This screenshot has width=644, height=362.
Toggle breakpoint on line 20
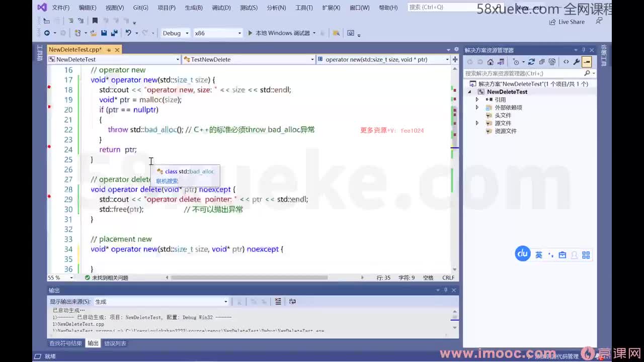pyautogui.click(x=49, y=107)
